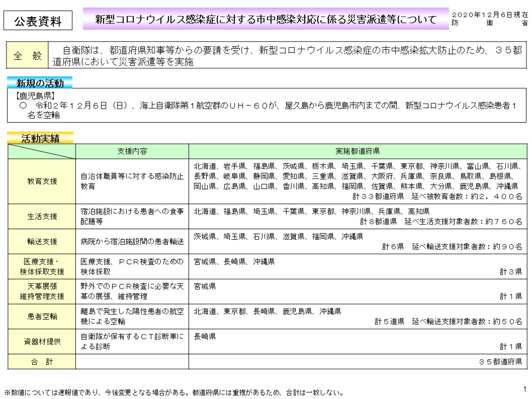This screenshot has width=532, height=399.
Task: Click the 合計 row label
Action: coord(42,362)
